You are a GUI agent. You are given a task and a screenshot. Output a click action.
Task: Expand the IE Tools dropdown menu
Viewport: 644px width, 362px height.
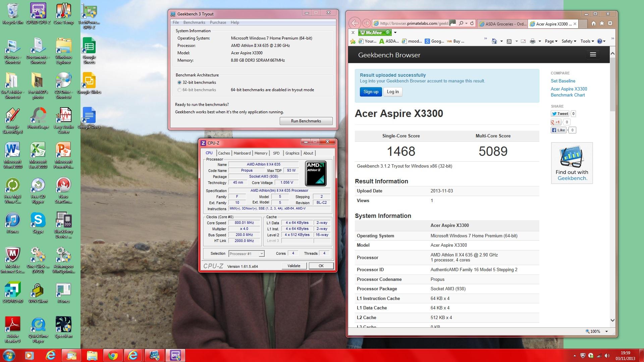pyautogui.click(x=587, y=41)
